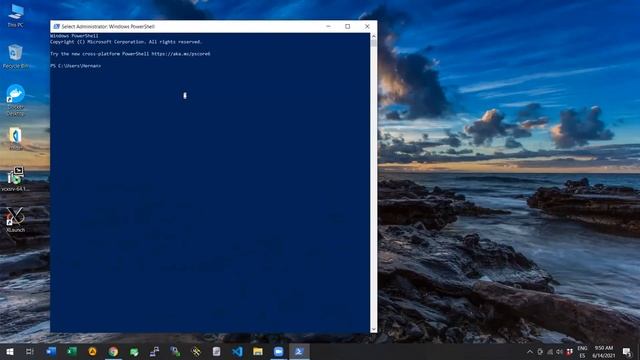Open the clock showing 9:50 AM

click(x=604, y=352)
